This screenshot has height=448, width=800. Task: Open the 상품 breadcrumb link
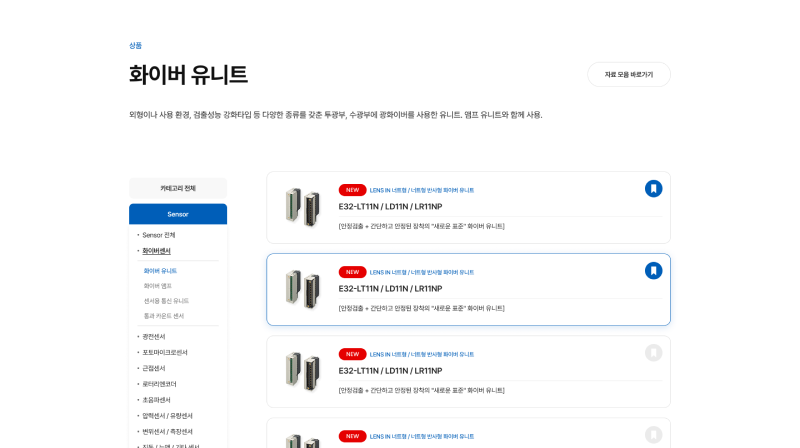tap(135, 45)
